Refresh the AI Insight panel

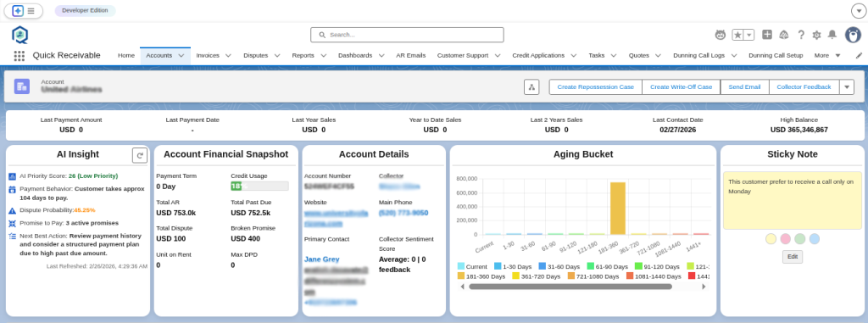tap(140, 156)
